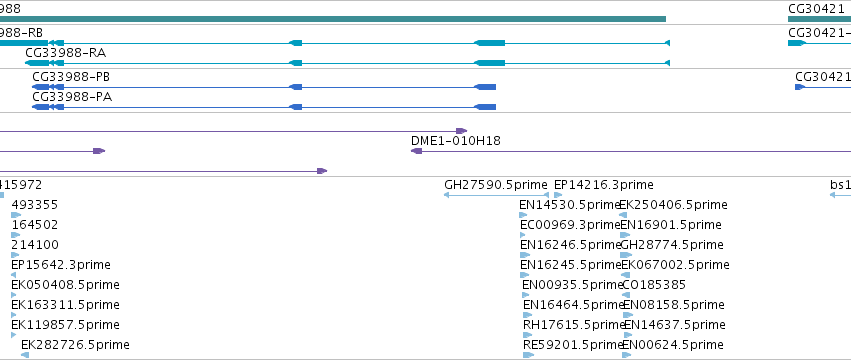The width and height of the screenshot is (851, 360).
Task: Open the EK119857.5prime EST label
Action: click(x=65, y=325)
